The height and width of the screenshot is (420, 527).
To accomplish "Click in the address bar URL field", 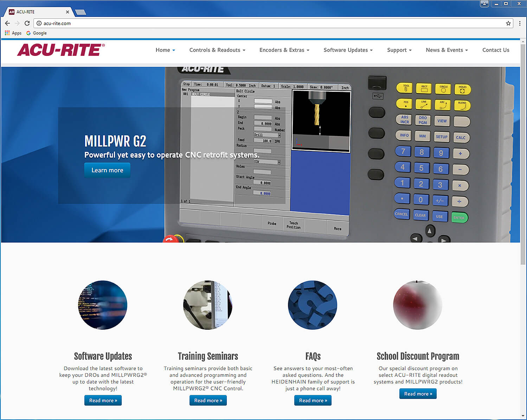I will pyautogui.click(x=246, y=23).
